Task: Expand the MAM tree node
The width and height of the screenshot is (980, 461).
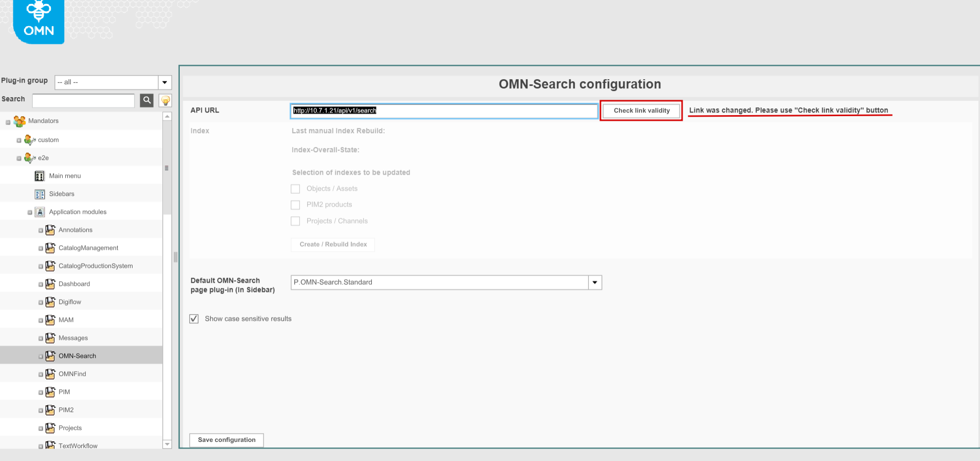Action: coord(41,320)
